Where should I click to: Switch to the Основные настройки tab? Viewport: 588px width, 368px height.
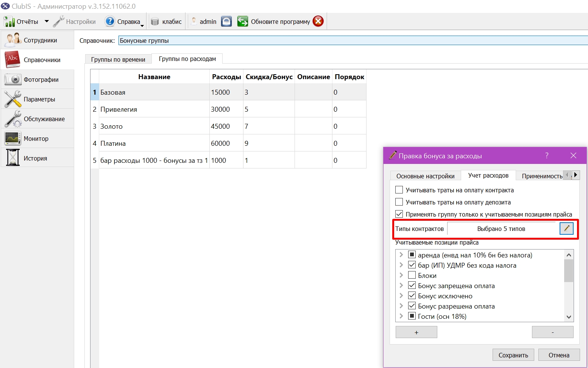[x=425, y=176]
